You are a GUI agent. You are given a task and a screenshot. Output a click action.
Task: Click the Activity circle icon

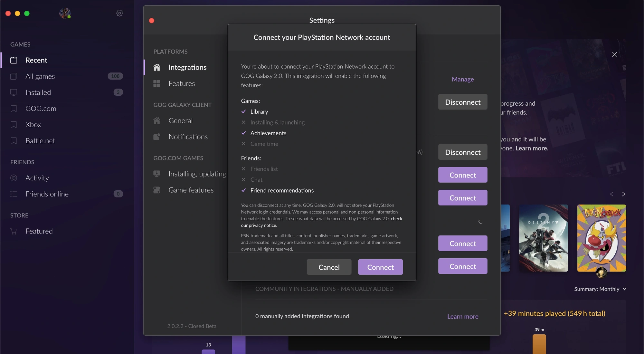coord(14,178)
